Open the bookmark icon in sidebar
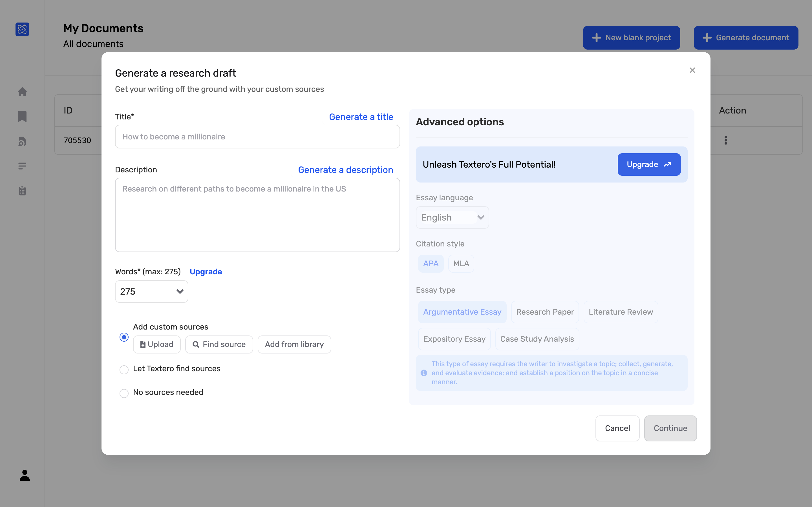Screen dimensions: 812x507 [22, 116]
